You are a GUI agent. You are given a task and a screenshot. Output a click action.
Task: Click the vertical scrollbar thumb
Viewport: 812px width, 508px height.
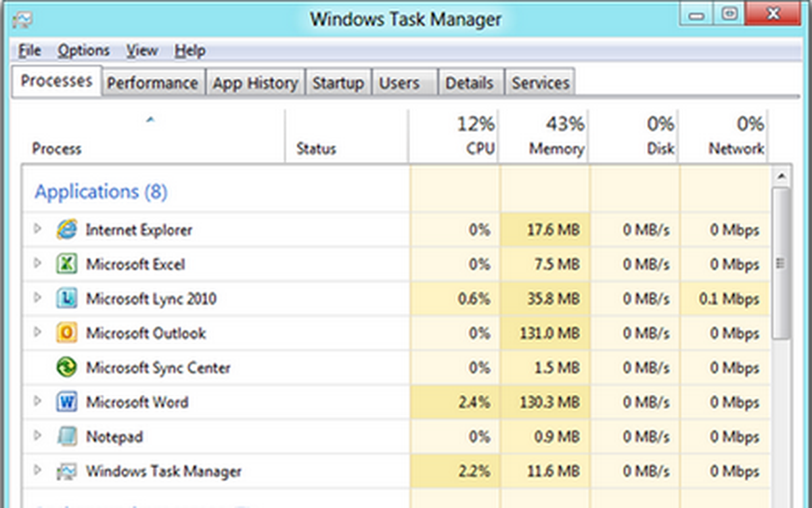pyautogui.click(x=781, y=263)
